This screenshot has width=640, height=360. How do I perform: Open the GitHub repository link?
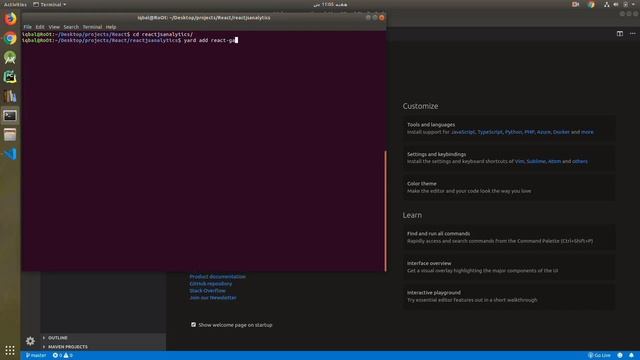click(211, 284)
